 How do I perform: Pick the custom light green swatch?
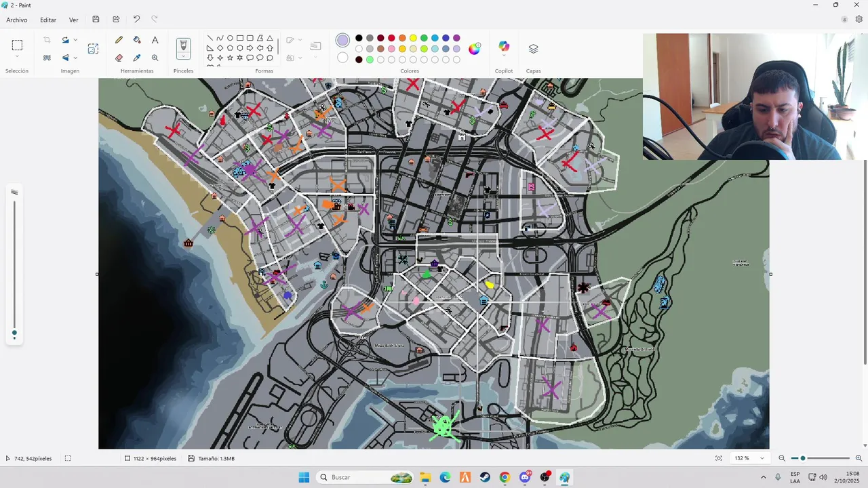[x=370, y=60]
